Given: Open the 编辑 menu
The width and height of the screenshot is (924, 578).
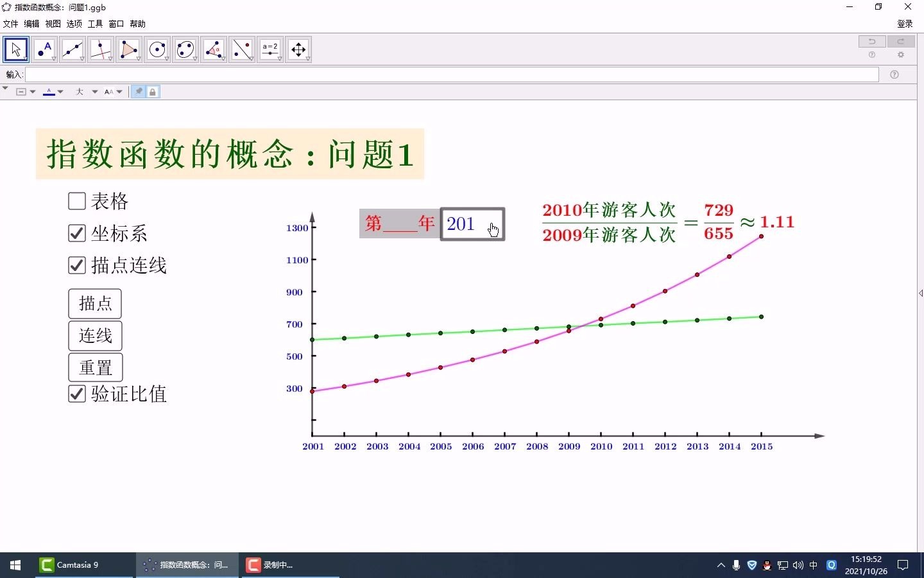Looking at the screenshot, I should (x=32, y=24).
